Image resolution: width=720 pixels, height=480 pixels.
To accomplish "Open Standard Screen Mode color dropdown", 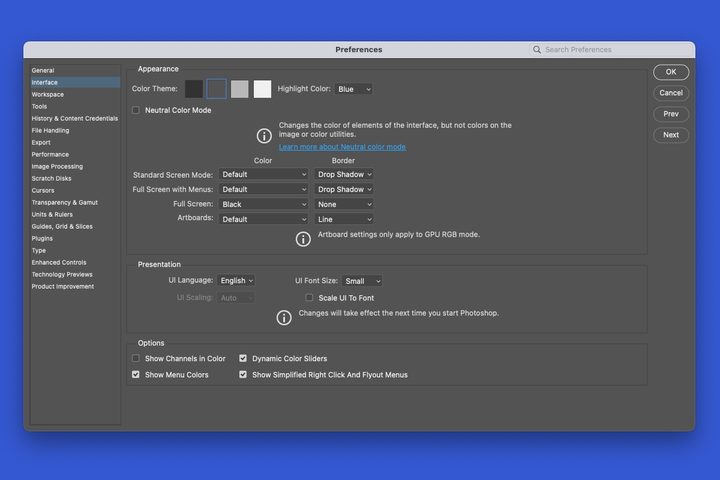I will pos(263,175).
